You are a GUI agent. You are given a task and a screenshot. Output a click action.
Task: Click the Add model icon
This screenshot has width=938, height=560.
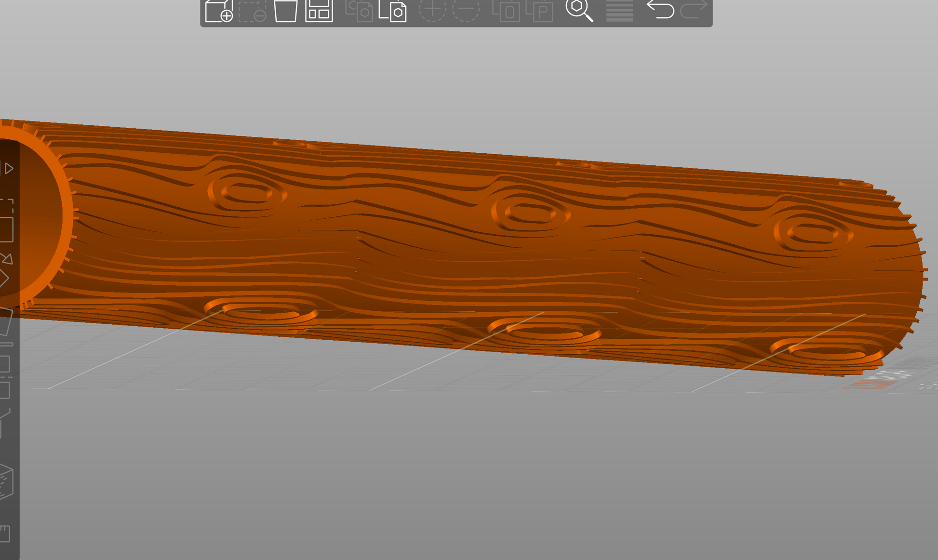coord(218,11)
